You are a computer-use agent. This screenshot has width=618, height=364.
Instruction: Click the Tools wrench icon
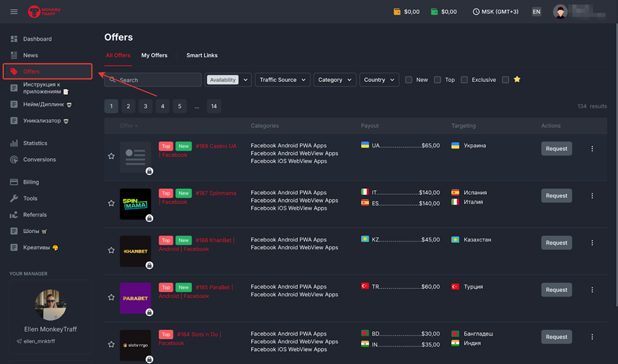point(14,198)
